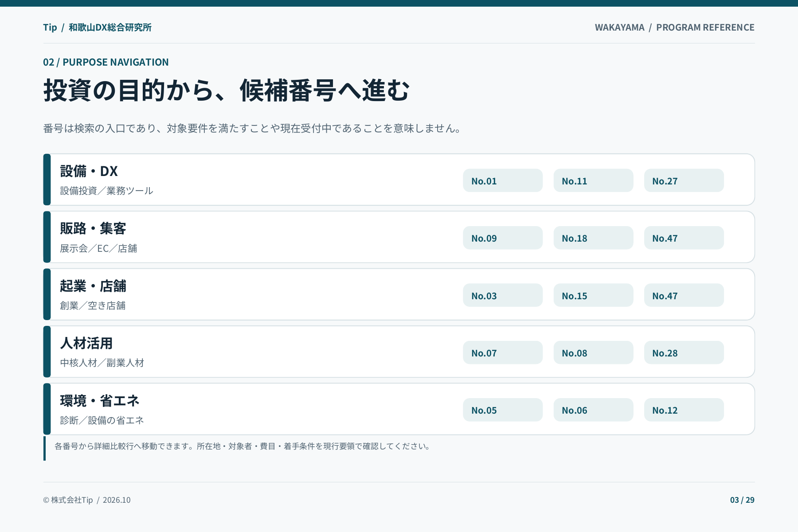Click the page number 03 / 29
The width and height of the screenshot is (798, 532).
[742, 500]
